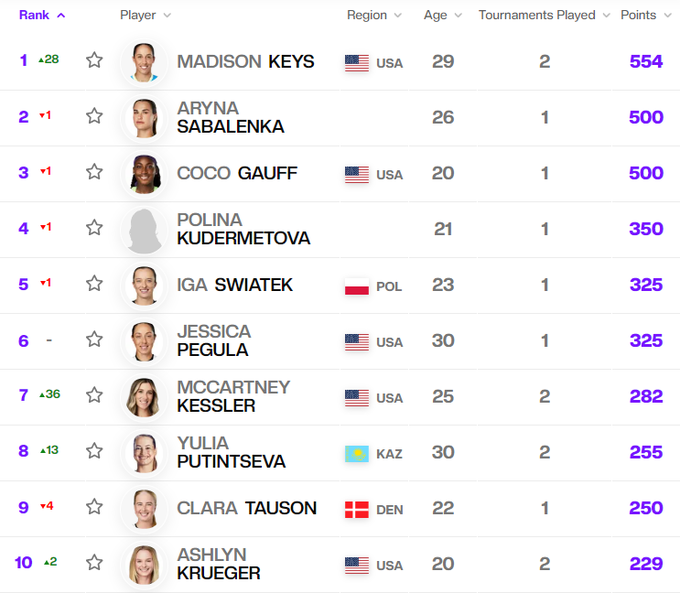Screen dimensions: 680x593
Task: Click the star icon for Clara Tauson
Action: 94,507
